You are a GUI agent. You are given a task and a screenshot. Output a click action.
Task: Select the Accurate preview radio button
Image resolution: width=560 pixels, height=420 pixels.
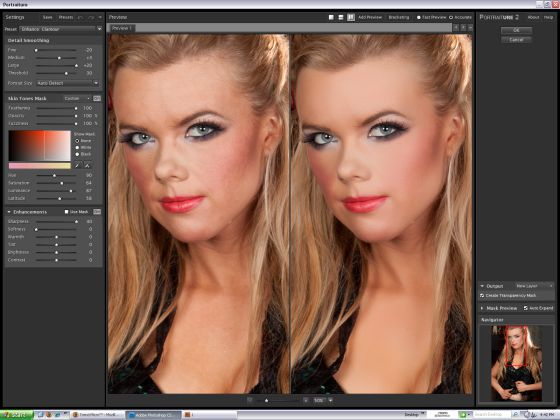(x=451, y=17)
